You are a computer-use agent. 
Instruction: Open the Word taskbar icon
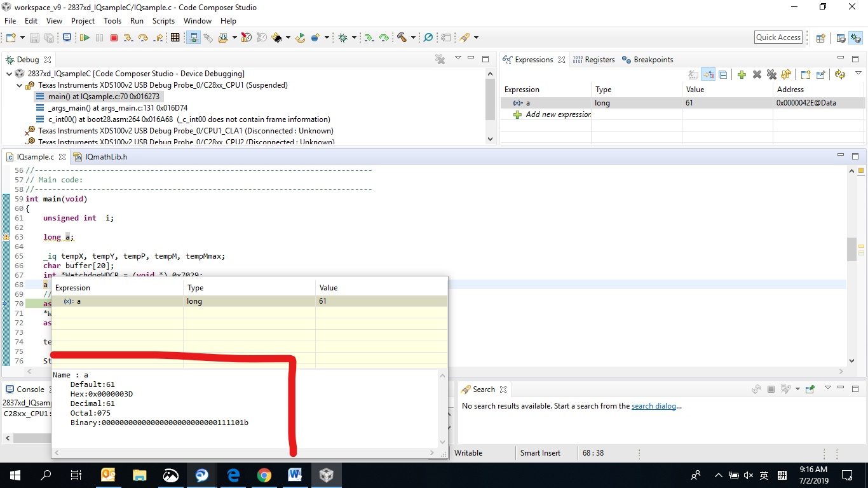(295, 475)
